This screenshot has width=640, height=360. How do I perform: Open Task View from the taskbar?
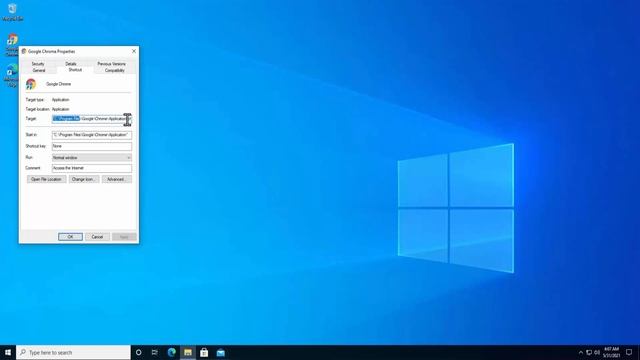pos(155,352)
